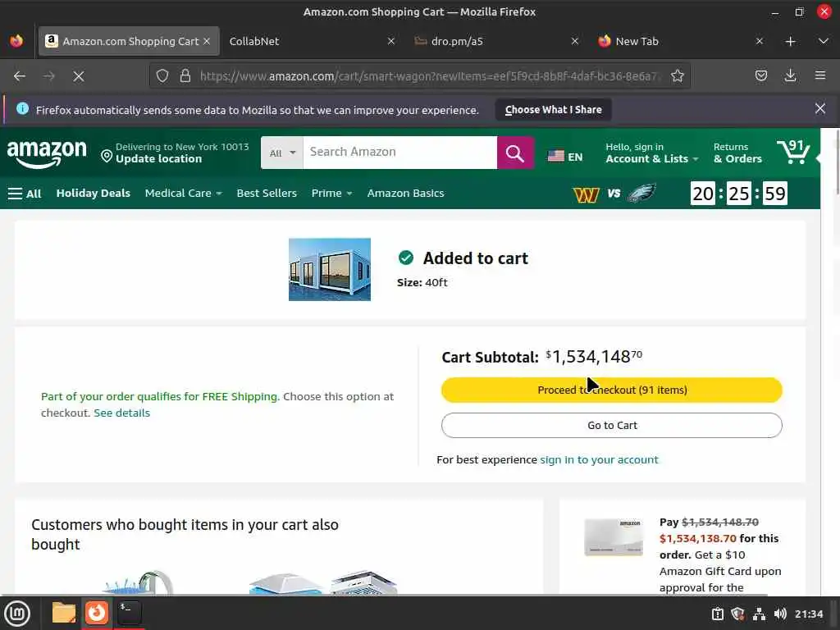Click Proceed to checkout (91 items)
840x630 pixels.
coord(612,390)
